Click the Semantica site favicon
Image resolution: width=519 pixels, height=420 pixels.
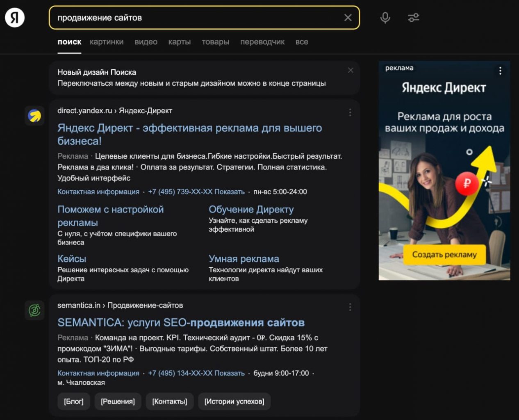pyautogui.click(x=34, y=310)
